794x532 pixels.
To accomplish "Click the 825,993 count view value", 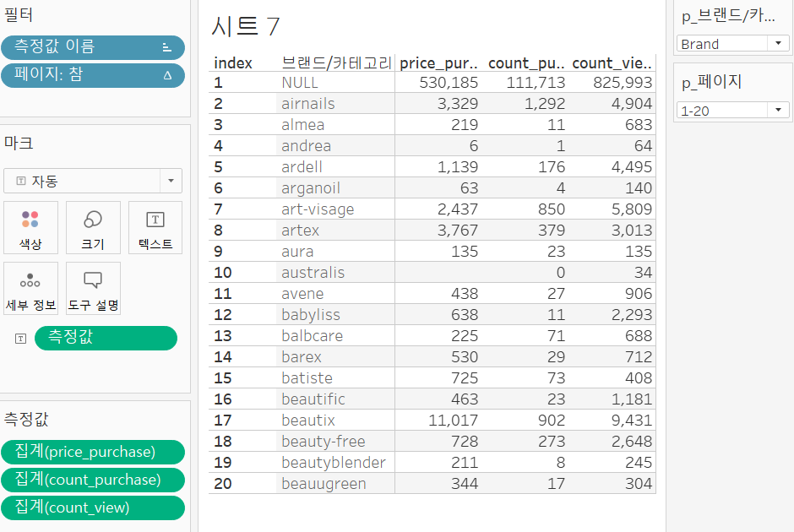I will (623, 83).
